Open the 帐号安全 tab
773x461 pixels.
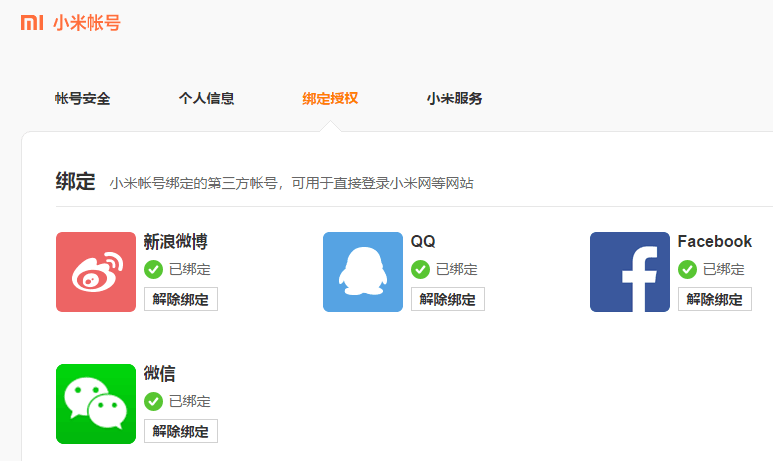[82, 99]
